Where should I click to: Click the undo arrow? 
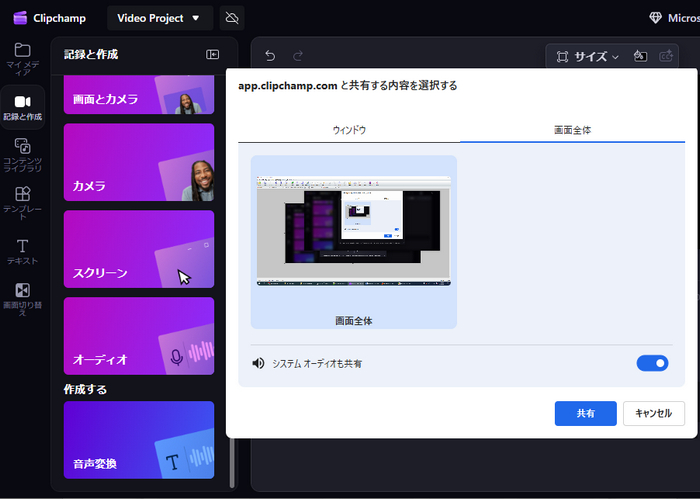click(270, 56)
